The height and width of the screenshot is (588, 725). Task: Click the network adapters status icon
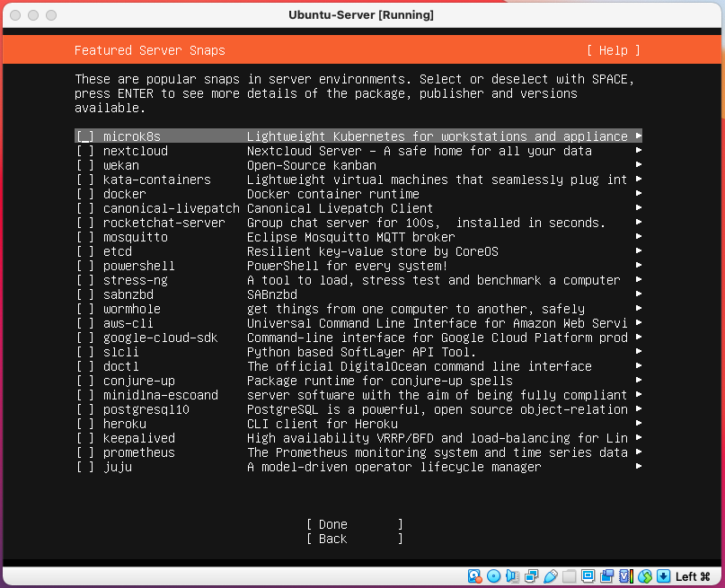[531, 576]
